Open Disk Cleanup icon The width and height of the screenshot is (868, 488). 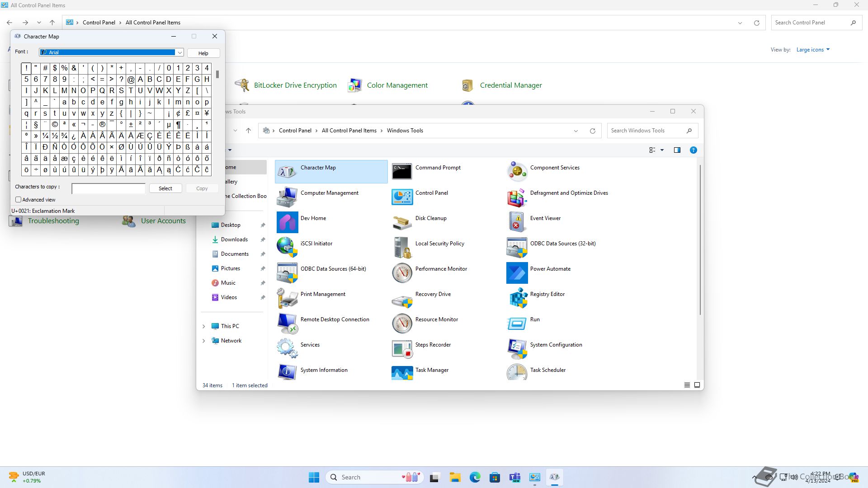(401, 222)
